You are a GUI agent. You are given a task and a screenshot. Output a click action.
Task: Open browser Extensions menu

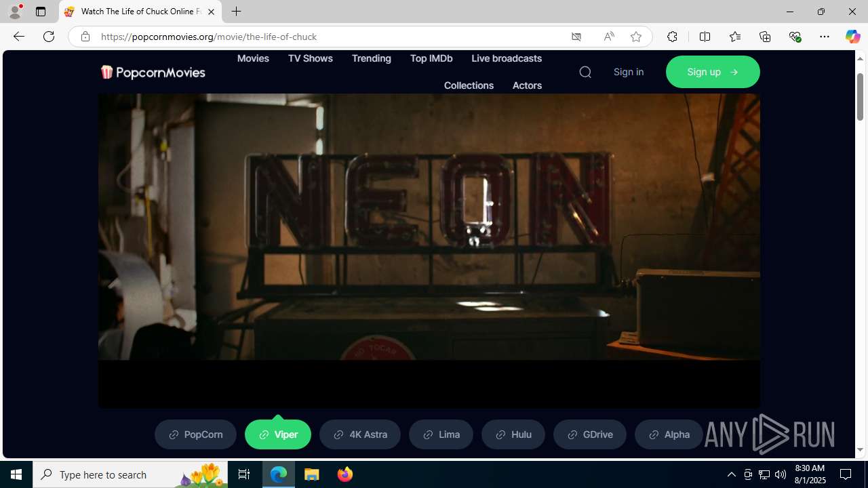(x=672, y=37)
